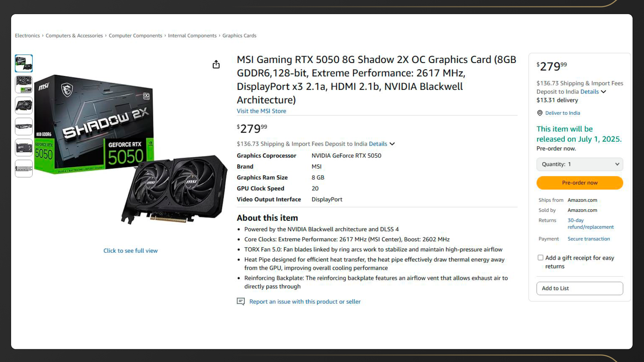Select the fifth product thumbnail
This screenshot has width=644, height=362.
coord(24,147)
